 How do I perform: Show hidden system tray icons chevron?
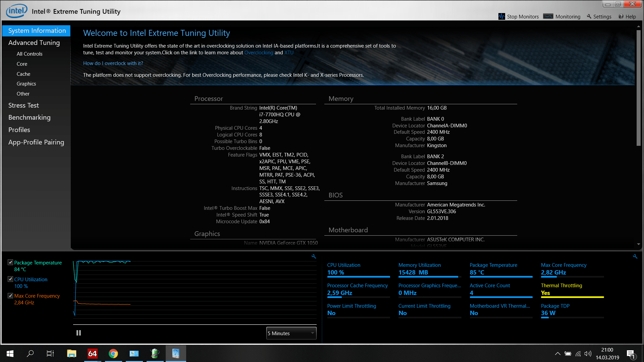[x=557, y=354]
